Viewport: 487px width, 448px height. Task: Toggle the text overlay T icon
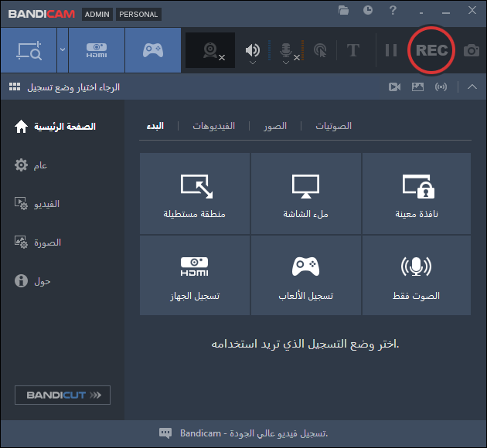pos(353,50)
